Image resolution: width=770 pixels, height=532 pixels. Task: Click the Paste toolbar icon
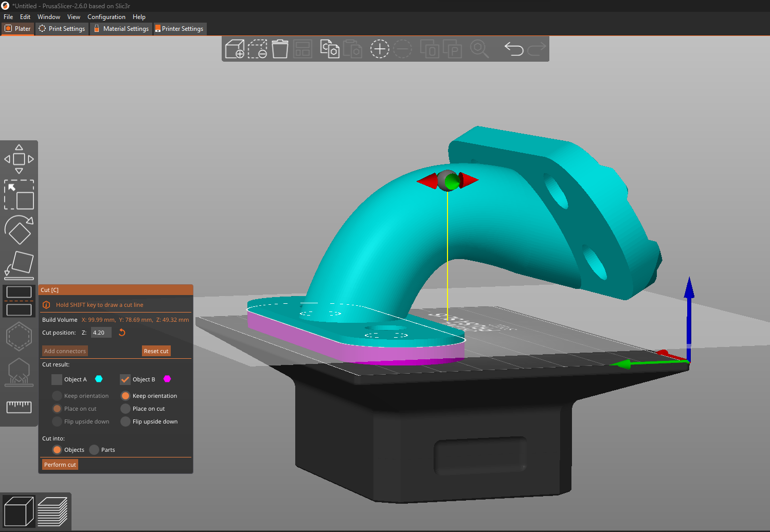point(352,49)
